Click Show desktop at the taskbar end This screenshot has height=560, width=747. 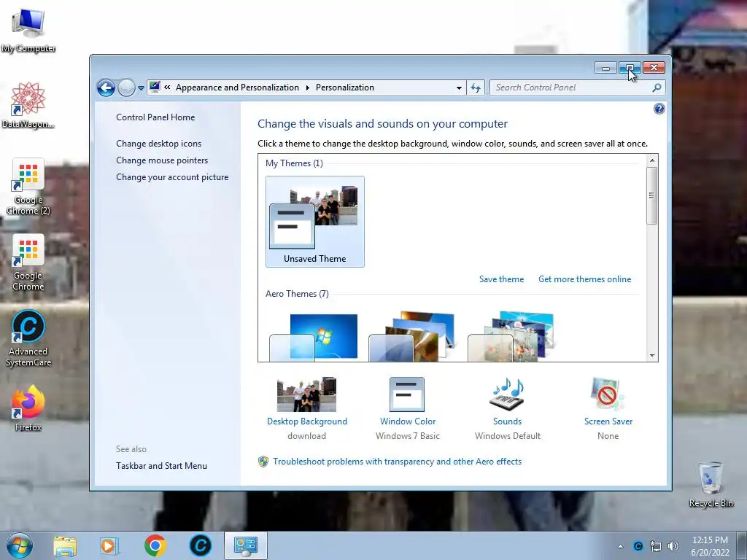point(741,545)
